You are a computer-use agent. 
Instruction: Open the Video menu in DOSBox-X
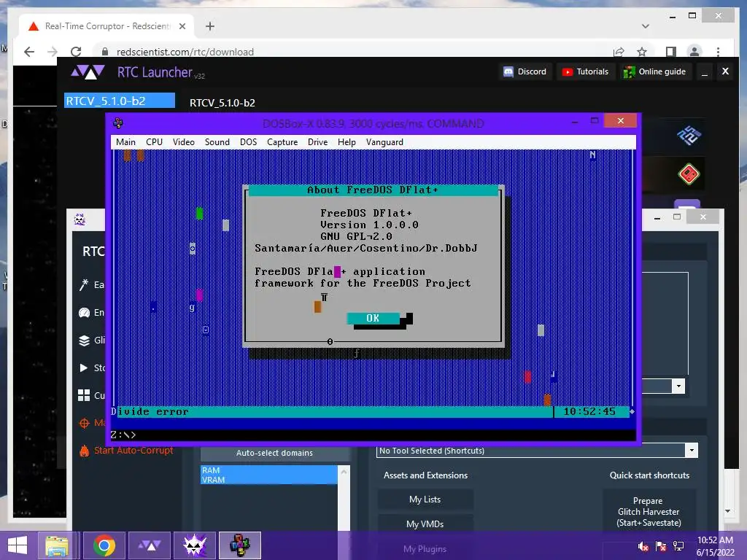coord(183,142)
